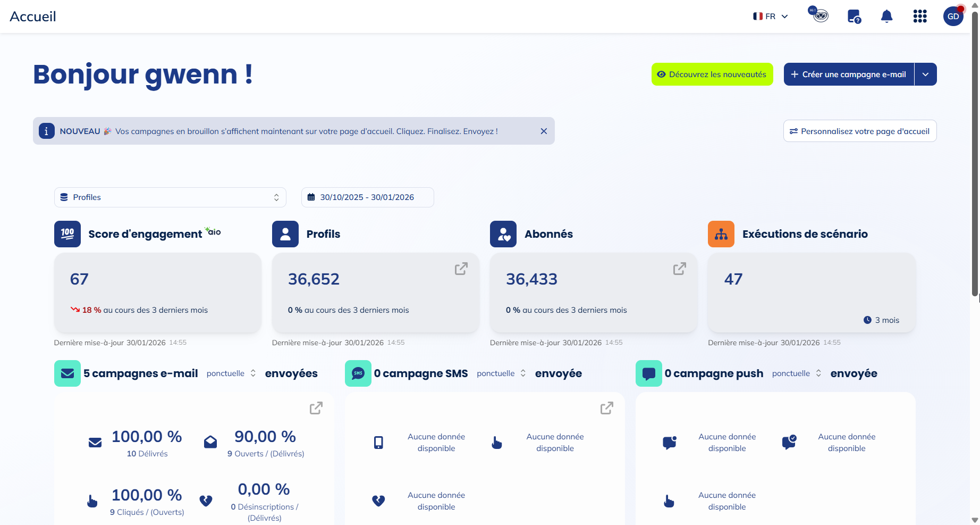This screenshot has height=525, width=980.
Task: Click the GD user avatar
Action: tap(953, 16)
